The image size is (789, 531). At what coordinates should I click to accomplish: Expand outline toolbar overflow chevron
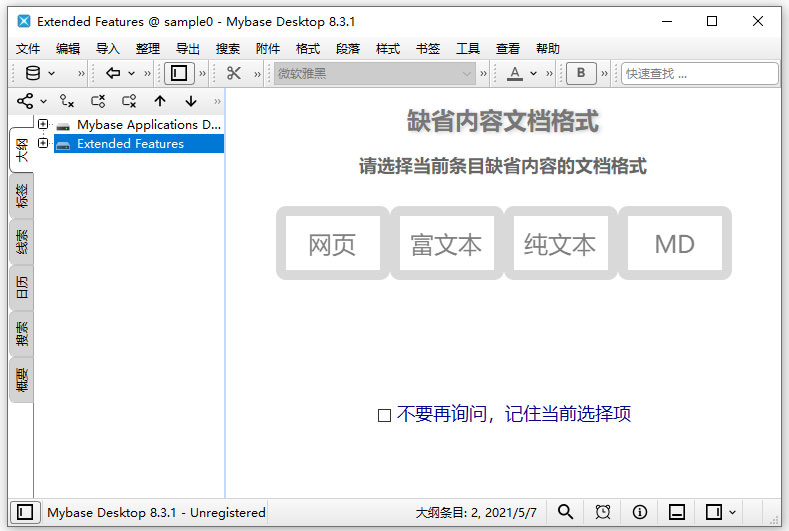pyautogui.click(x=217, y=101)
